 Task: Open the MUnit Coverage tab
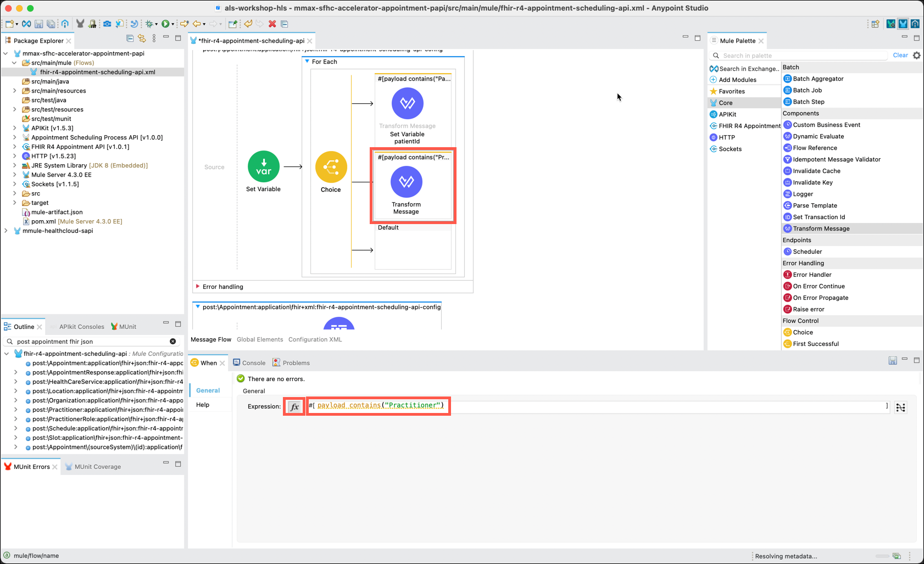pyautogui.click(x=93, y=467)
